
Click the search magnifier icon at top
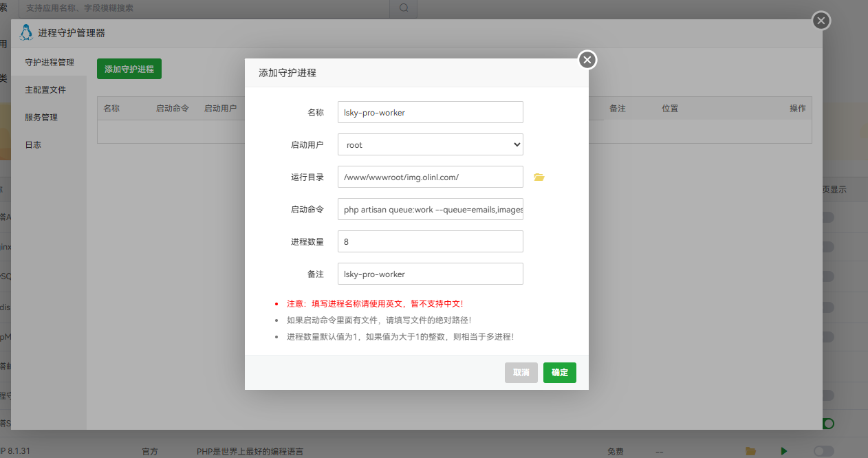click(x=403, y=9)
